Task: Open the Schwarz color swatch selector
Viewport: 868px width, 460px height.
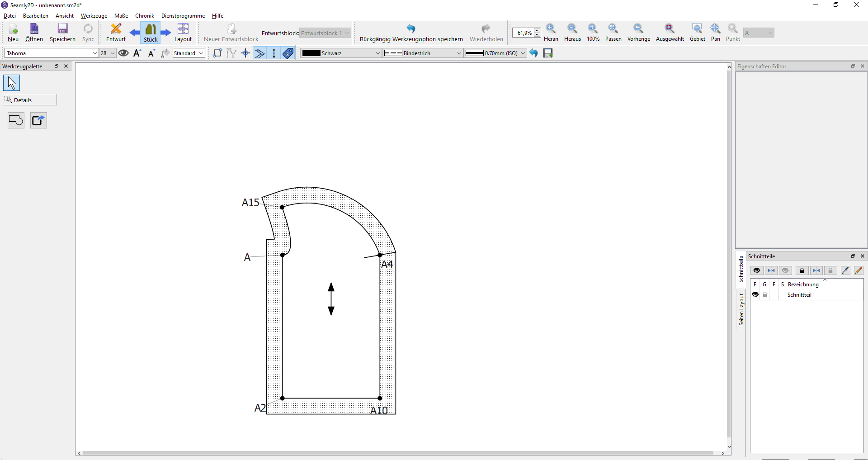Action: click(x=341, y=53)
